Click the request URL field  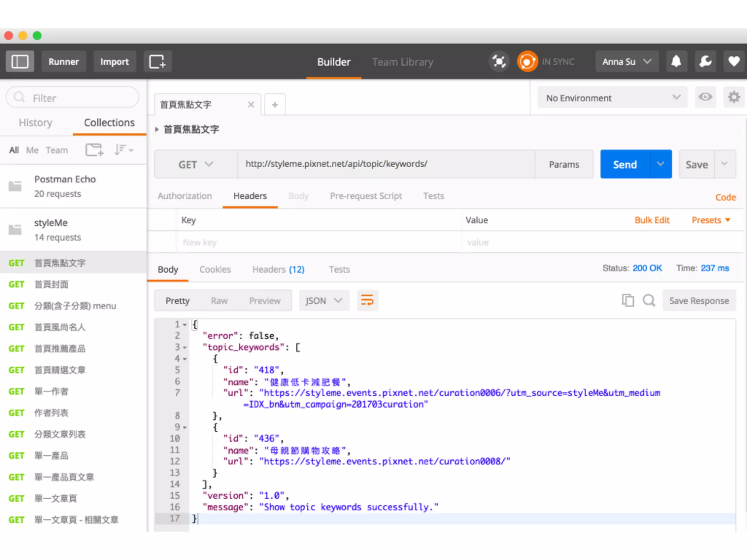click(386, 164)
